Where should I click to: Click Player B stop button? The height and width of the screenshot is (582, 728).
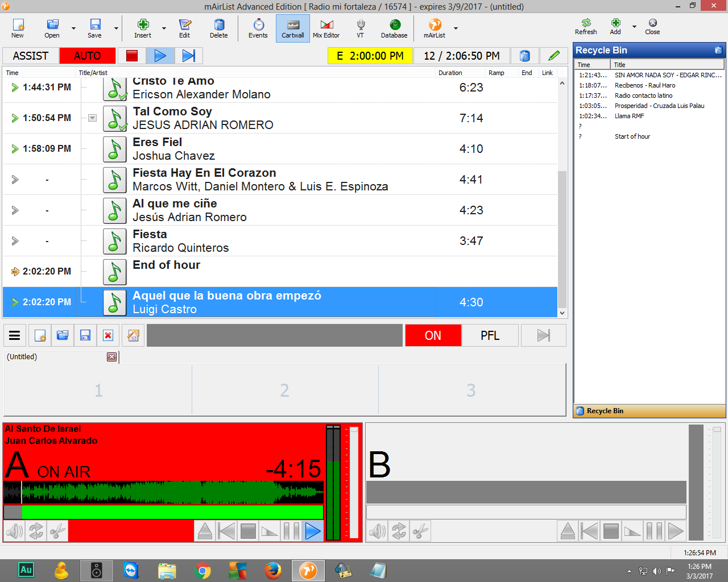click(611, 531)
